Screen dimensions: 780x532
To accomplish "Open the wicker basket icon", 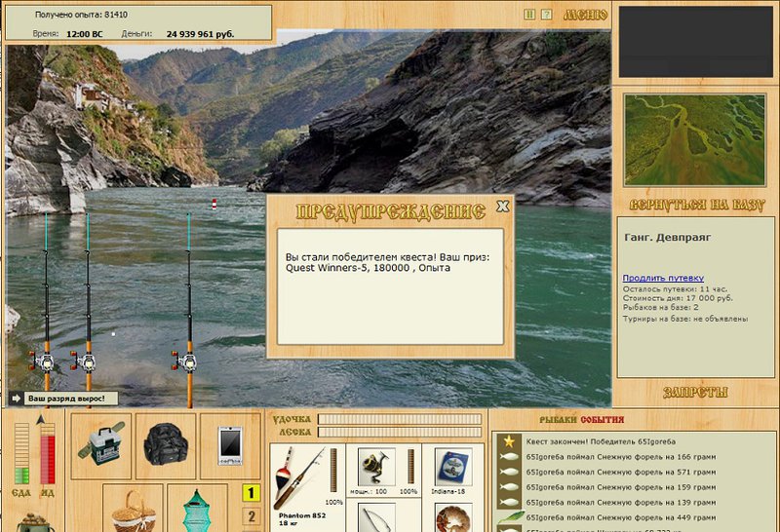I will [133, 509].
